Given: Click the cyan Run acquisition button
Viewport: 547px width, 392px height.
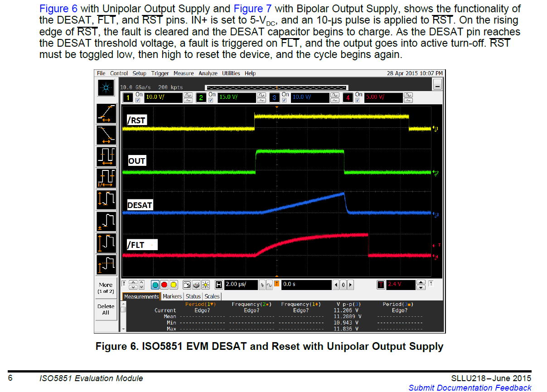Looking at the screenshot, I should (155, 285).
